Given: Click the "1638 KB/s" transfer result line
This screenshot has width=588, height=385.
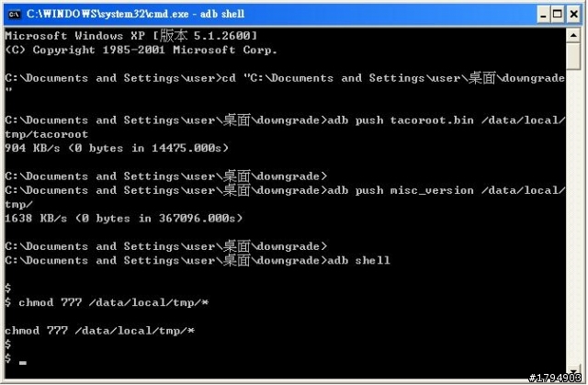Looking at the screenshot, I should [x=124, y=218].
